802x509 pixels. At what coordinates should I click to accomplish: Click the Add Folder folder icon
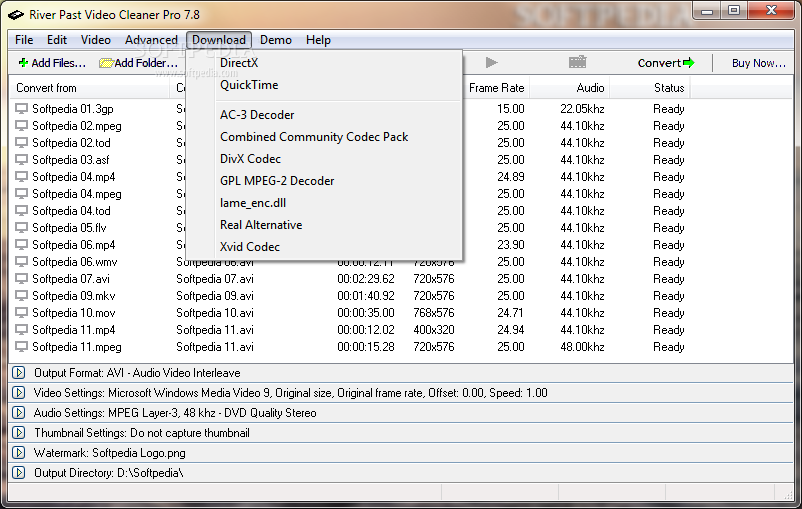coord(106,63)
